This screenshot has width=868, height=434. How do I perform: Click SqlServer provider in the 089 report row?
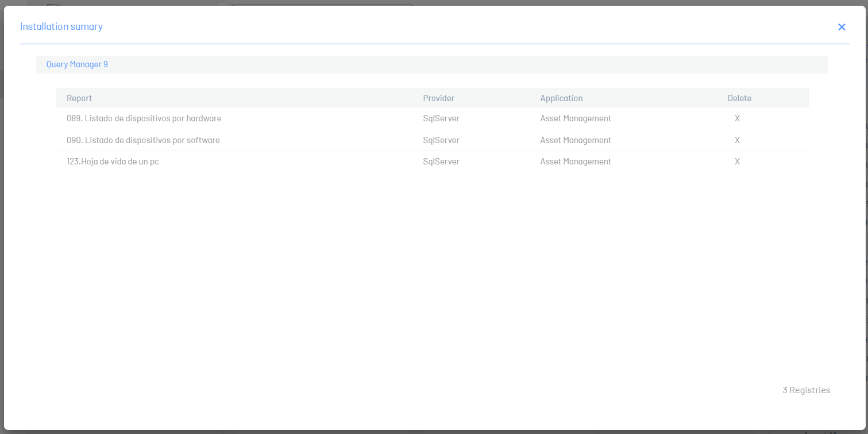441,118
